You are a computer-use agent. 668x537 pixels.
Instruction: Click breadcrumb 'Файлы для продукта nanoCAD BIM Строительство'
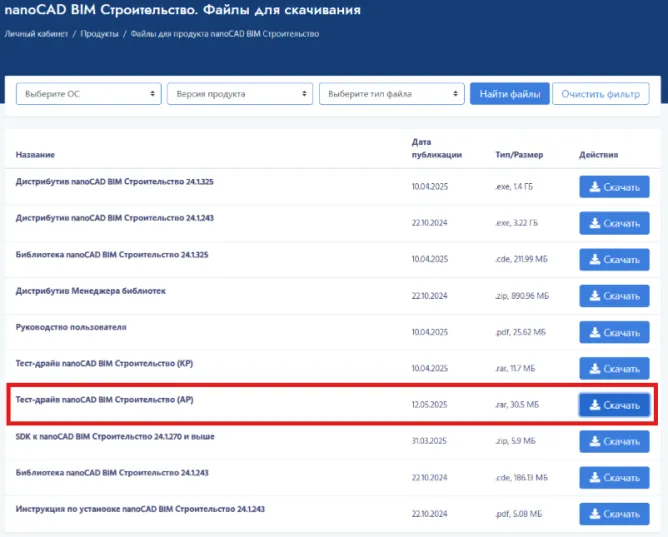(x=225, y=34)
